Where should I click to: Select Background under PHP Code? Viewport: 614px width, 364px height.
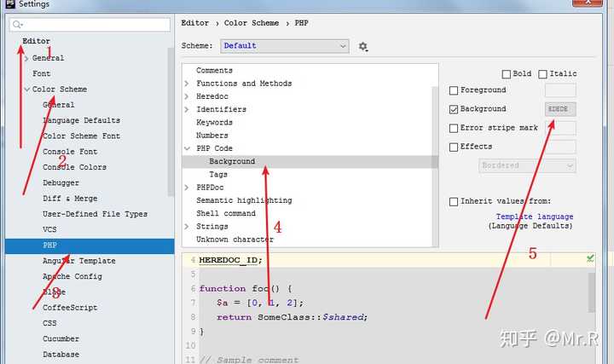tap(310, 162)
